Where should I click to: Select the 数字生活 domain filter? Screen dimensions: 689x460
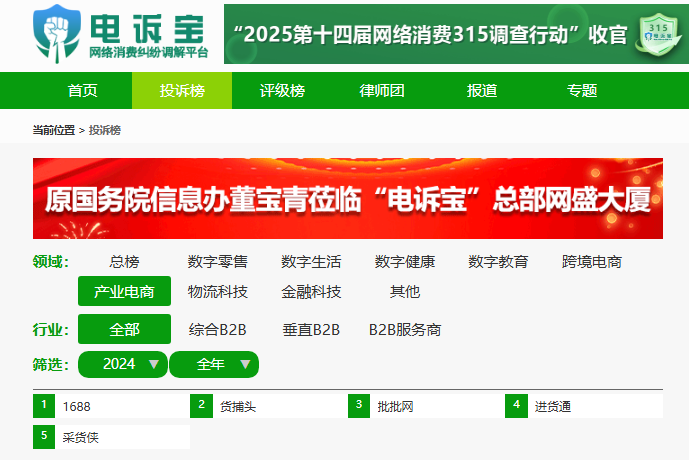click(x=311, y=262)
